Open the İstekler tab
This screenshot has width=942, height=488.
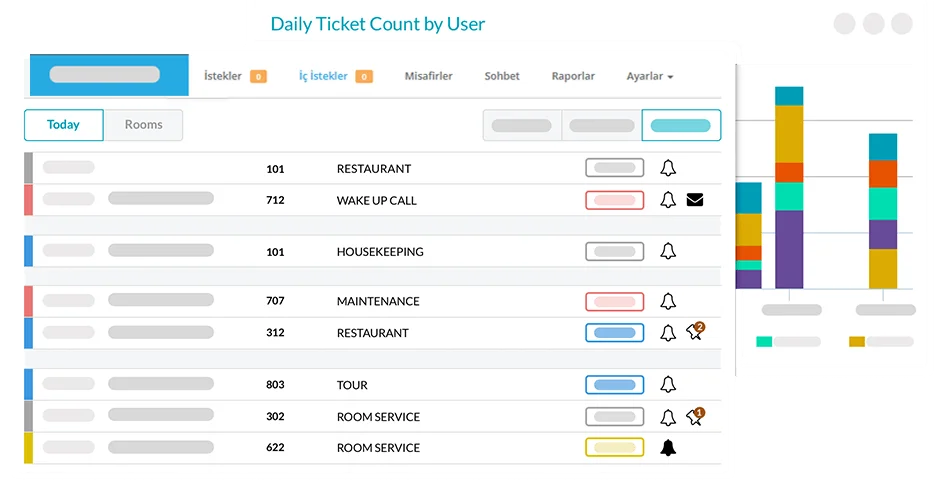[223, 76]
